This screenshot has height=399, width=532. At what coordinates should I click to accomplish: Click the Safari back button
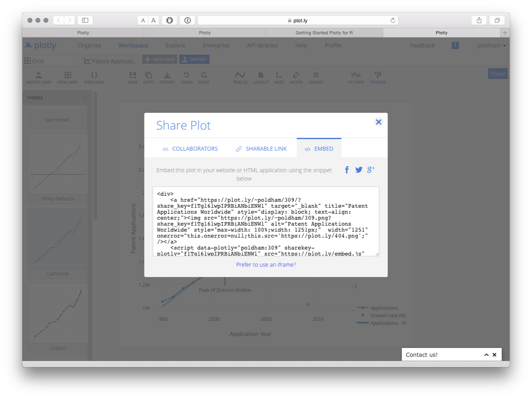(59, 20)
